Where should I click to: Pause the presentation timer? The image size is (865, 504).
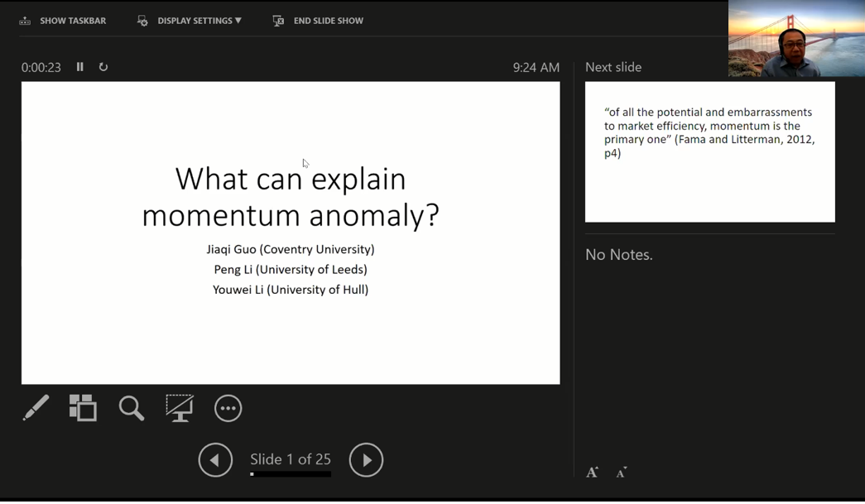(80, 67)
